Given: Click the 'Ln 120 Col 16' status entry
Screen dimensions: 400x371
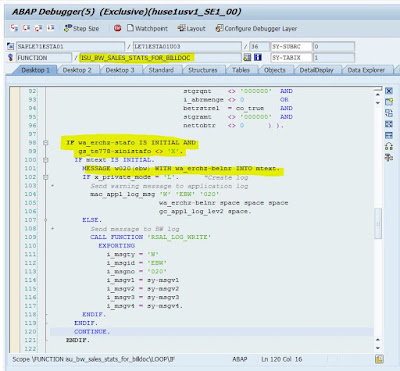Looking at the screenshot, I should click(x=282, y=359).
